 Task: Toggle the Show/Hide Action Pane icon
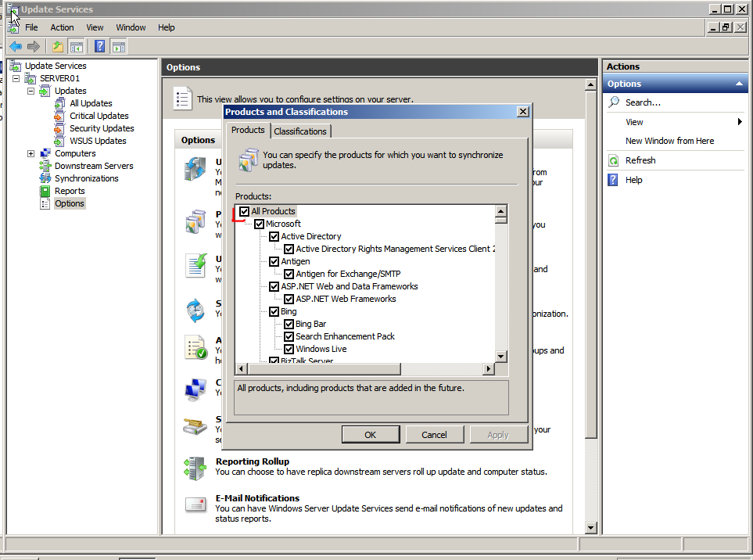[x=119, y=47]
